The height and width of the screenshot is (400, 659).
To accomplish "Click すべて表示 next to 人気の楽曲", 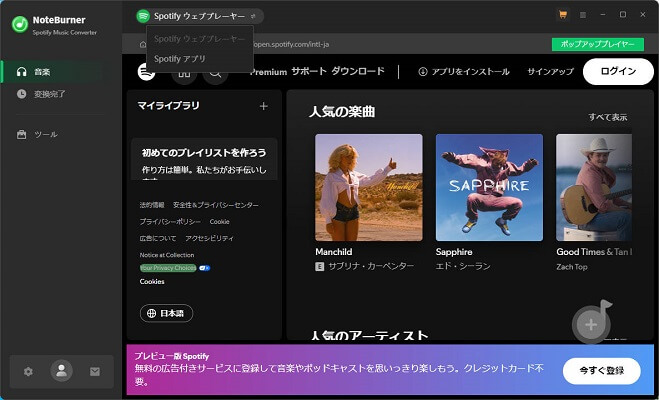I will pyautogui.click(x=608, y=117).
